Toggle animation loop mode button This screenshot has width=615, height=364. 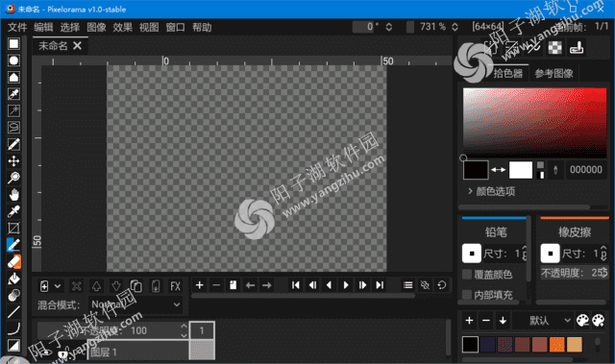click(442, 285)
